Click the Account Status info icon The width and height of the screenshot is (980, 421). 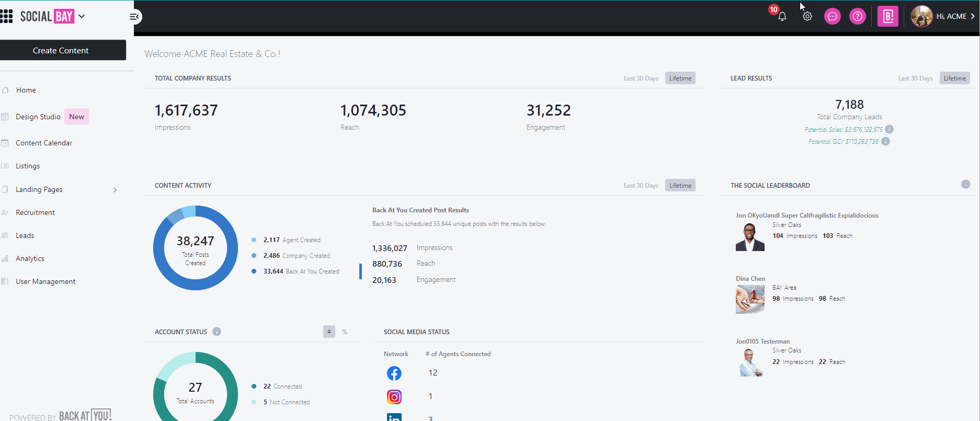click(217, 332)
